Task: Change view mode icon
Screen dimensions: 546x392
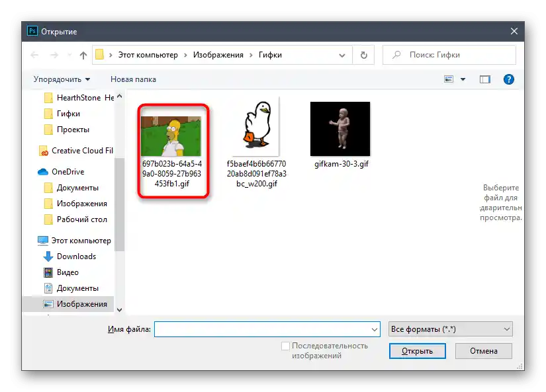Action: [449, 79]
